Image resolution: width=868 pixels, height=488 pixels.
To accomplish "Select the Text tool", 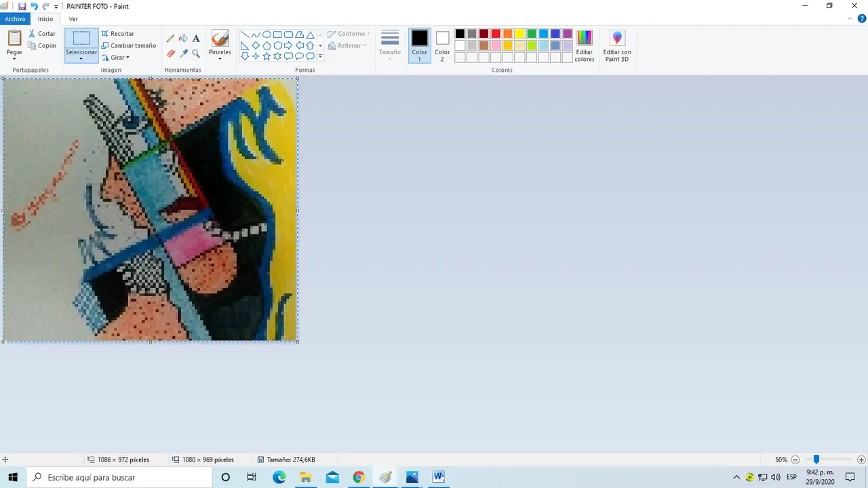I will tap(196, 39).
